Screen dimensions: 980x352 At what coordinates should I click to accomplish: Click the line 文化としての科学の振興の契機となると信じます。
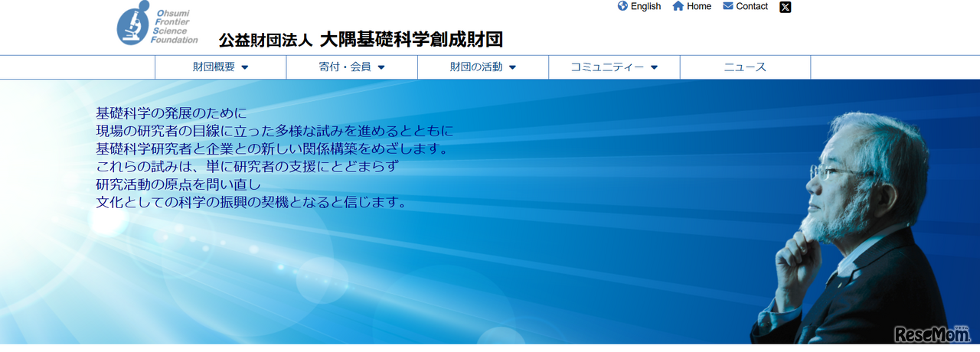(x=251, y=203)
